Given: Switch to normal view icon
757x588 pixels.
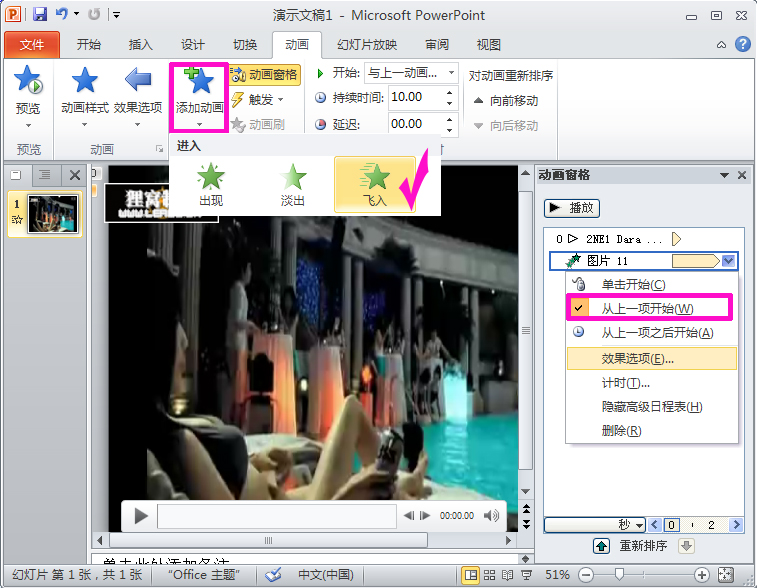Looking at the screenshot, I should pyautogui.click(x=470, y=575).
